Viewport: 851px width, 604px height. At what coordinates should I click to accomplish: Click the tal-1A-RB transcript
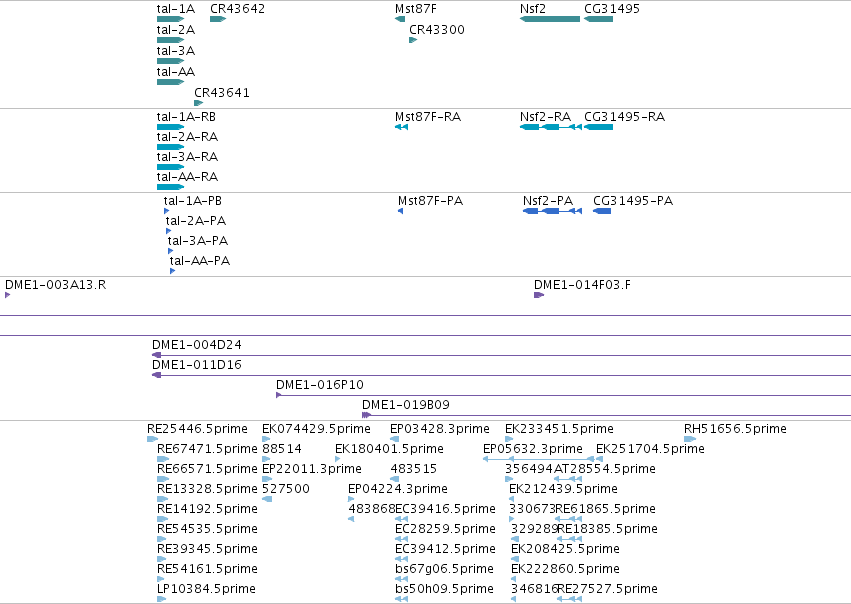pyautogui.click(x=170, y=127)
